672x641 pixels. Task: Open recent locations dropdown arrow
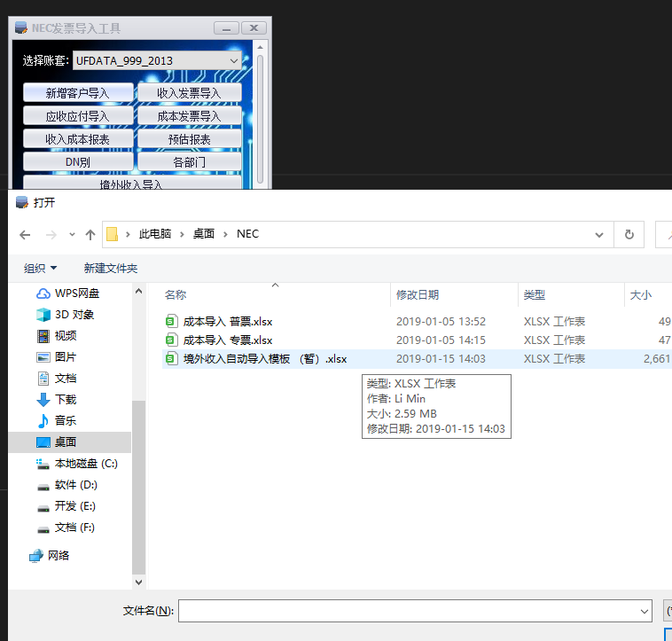72,234
